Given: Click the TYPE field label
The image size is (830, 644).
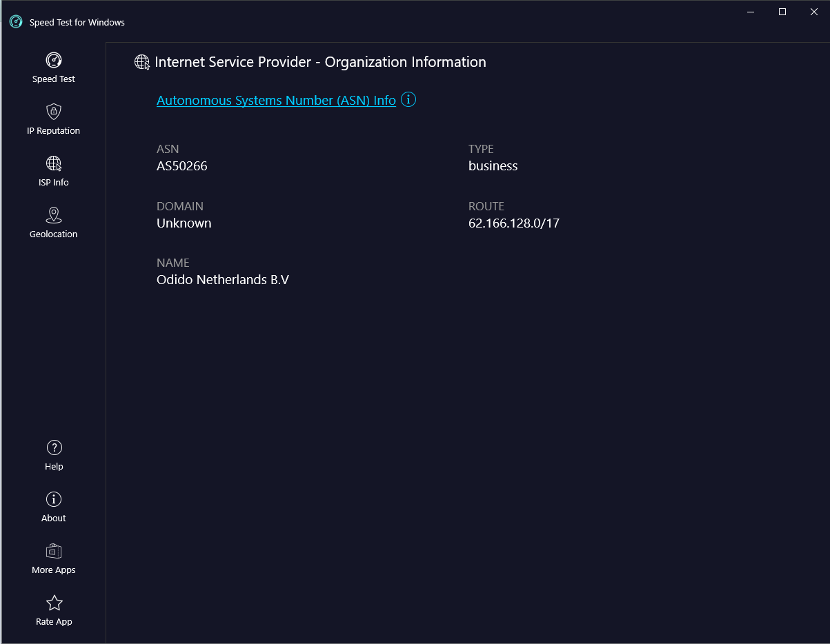Looking at the screenshot, I should tap(481, 149).
